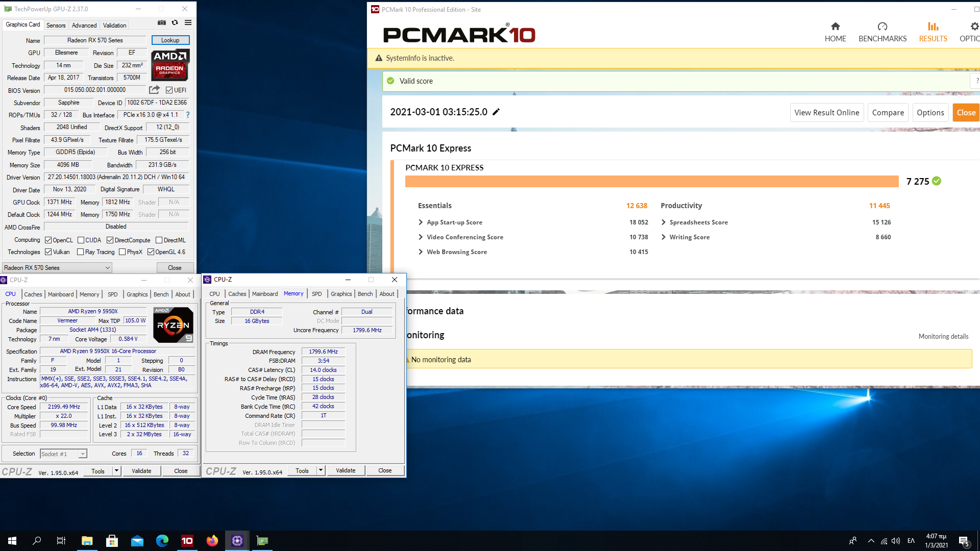
Task: Open the Mail app from taskbar
Action: pos(137,541)
